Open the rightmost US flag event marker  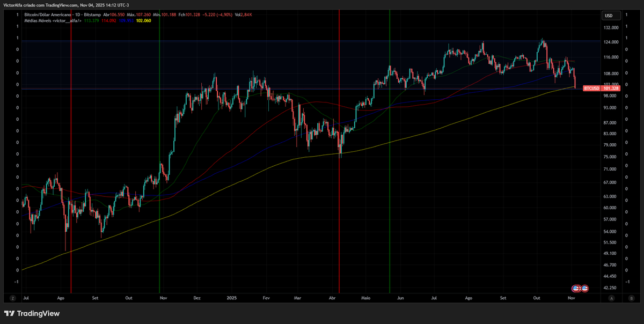coord(585,289)
